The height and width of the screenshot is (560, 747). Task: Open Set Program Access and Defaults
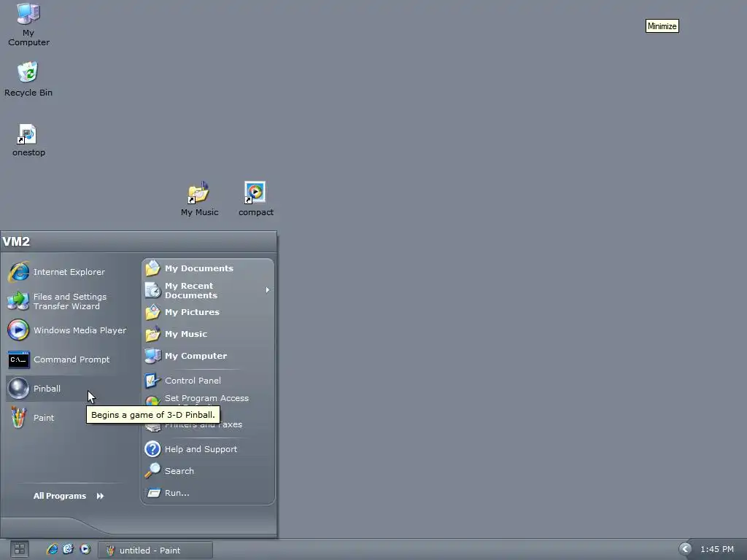tap(208, 400)
